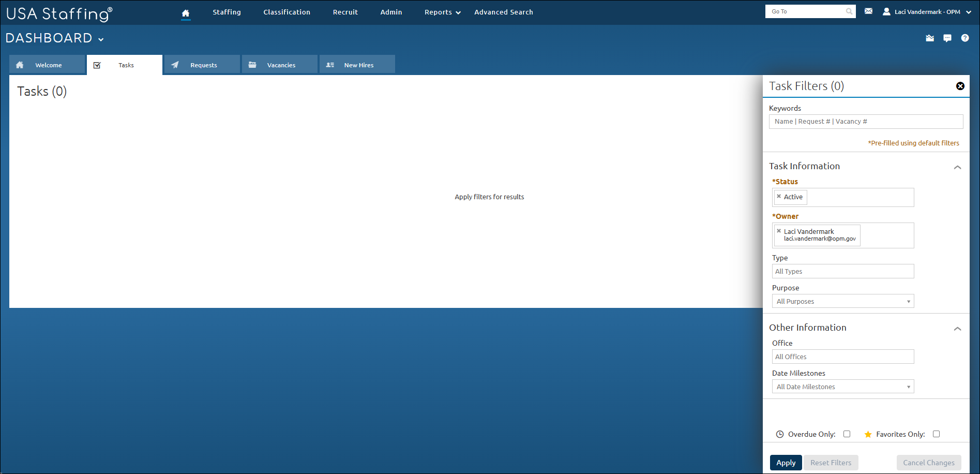Click the Keywords input field
Image resolution: width=980 pixels, height=474 pixels.
point(865,122)
